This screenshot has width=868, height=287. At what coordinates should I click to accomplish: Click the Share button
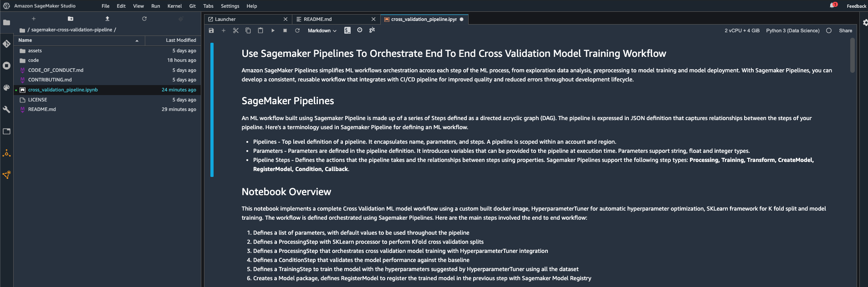(846, 30)
